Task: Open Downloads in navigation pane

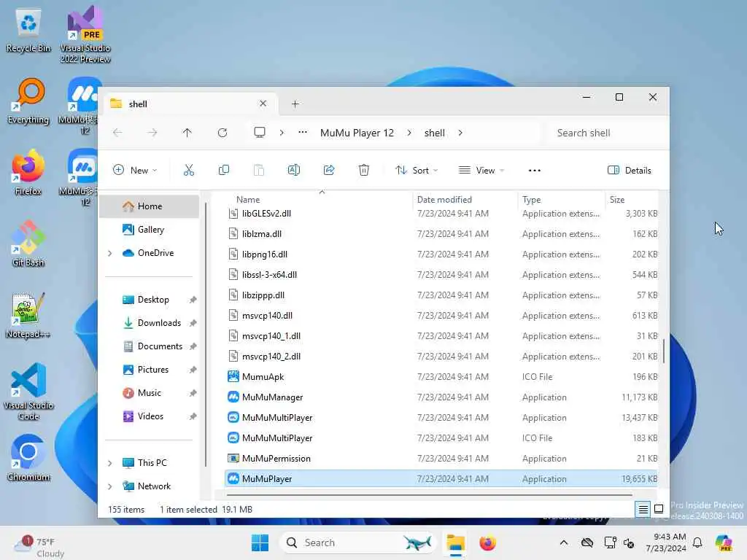Action: click(x=159, y=323)
